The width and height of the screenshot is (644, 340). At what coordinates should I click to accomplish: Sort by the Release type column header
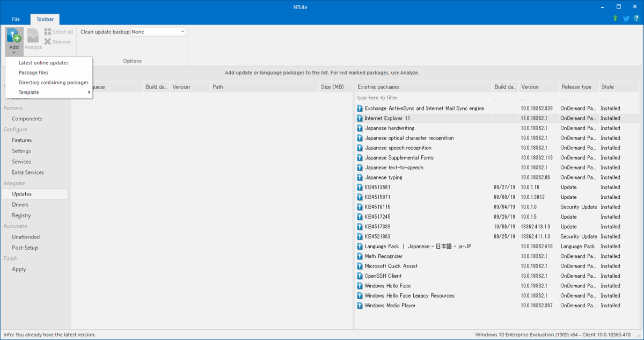tap(579, 87)
